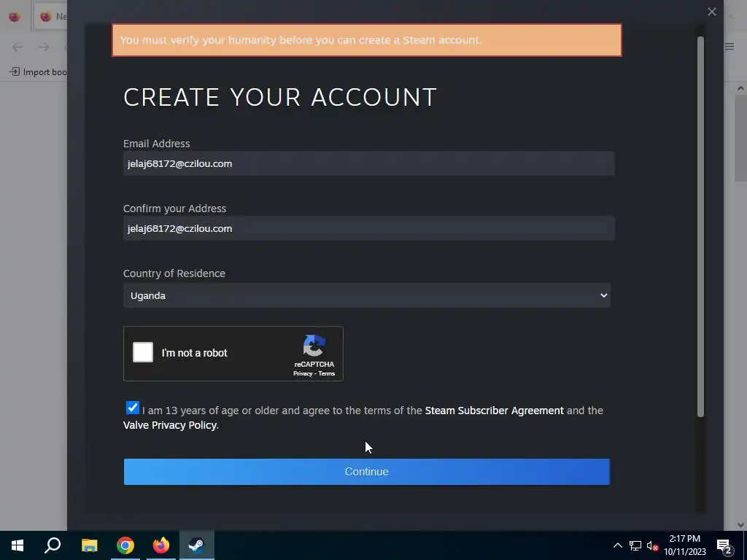Open the Steam Subscriber Agreement link
The image size is (747, 560).
494,411
